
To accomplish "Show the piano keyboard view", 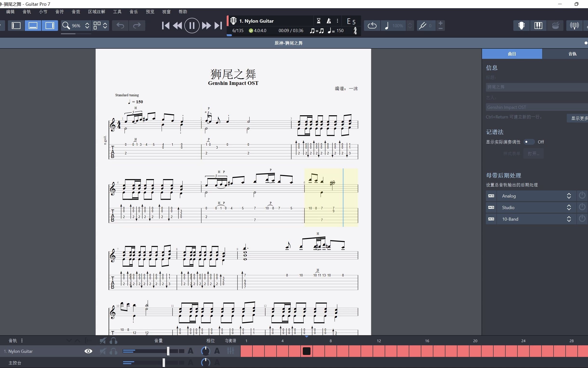I will pos(538,26).
